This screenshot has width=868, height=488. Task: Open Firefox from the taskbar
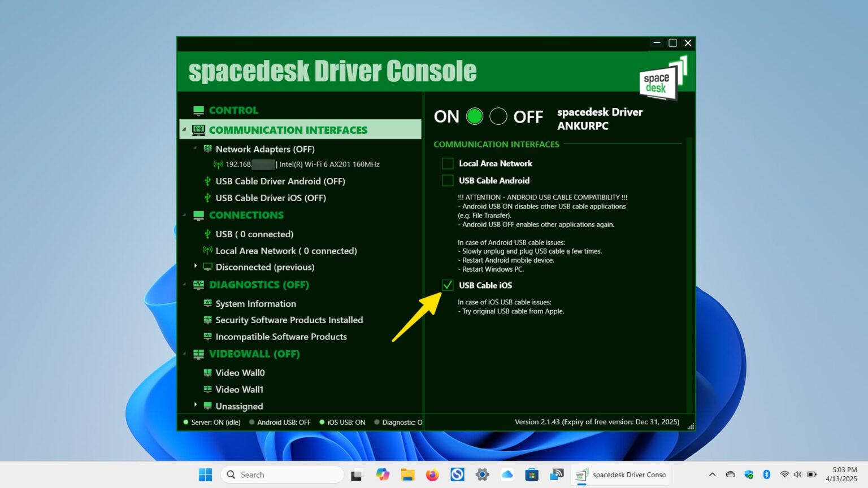(x=432, y=474)
